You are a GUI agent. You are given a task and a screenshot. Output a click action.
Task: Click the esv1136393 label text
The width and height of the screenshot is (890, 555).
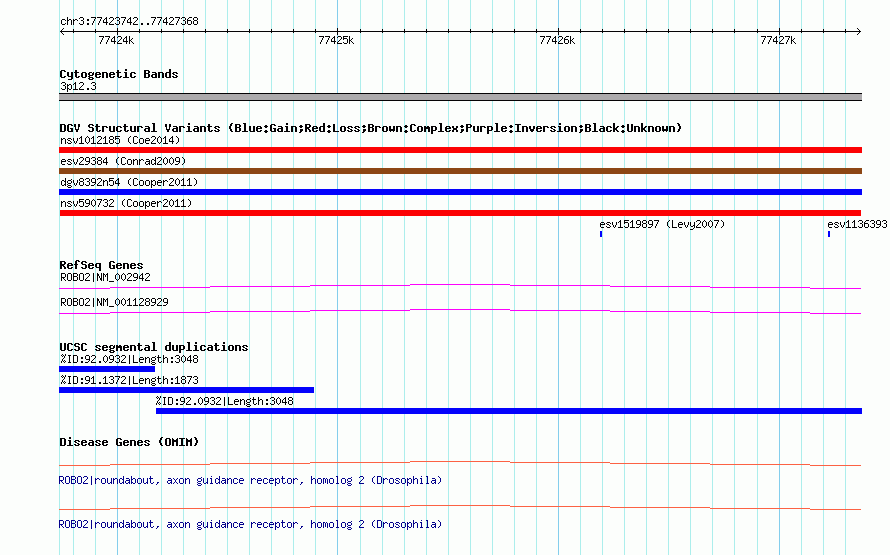(x=857, y=224)
